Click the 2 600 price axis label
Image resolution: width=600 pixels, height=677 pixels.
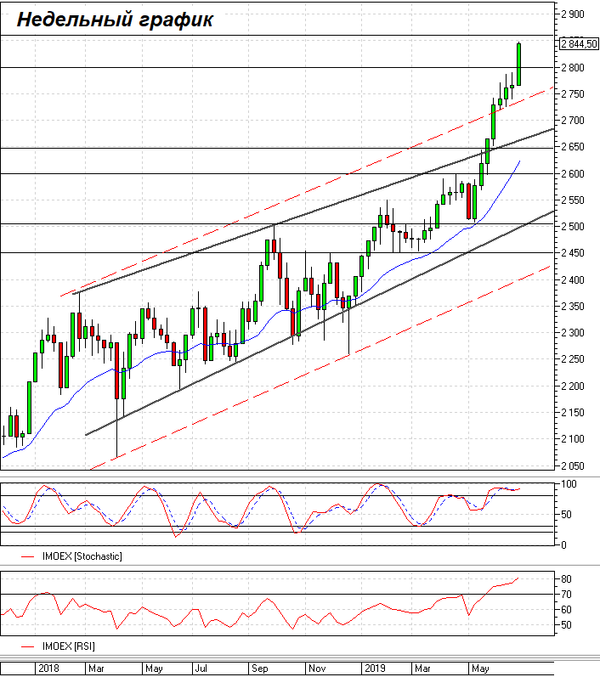[572, 174]
